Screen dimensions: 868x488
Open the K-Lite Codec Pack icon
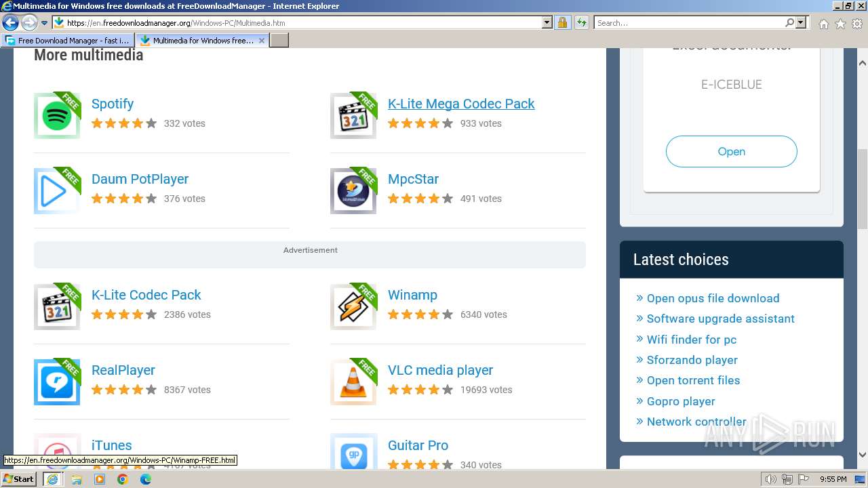[x=57, y=307]
